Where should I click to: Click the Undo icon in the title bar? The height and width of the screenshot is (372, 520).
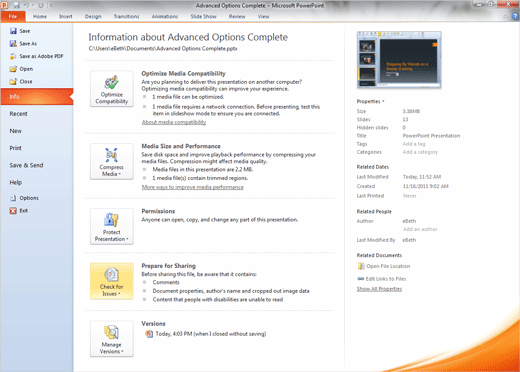click(26, 5)
